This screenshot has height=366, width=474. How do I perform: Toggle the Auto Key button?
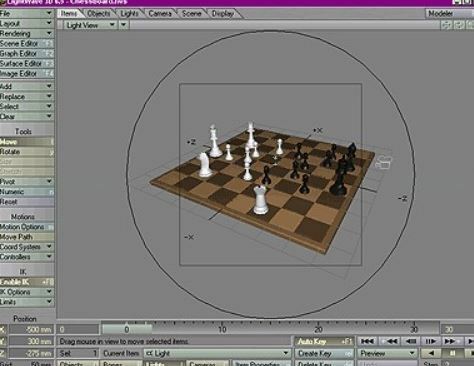click(324, 341)
